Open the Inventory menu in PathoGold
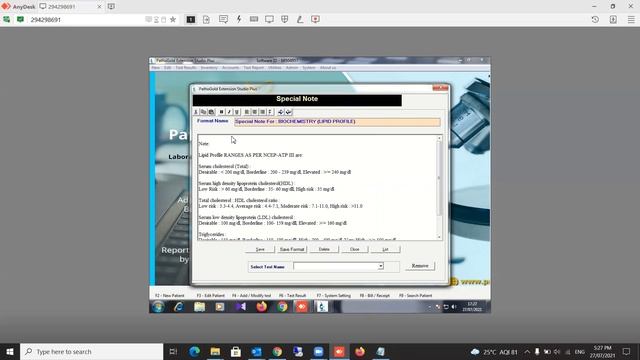The image size is (640, 360). tap(209, 68)
